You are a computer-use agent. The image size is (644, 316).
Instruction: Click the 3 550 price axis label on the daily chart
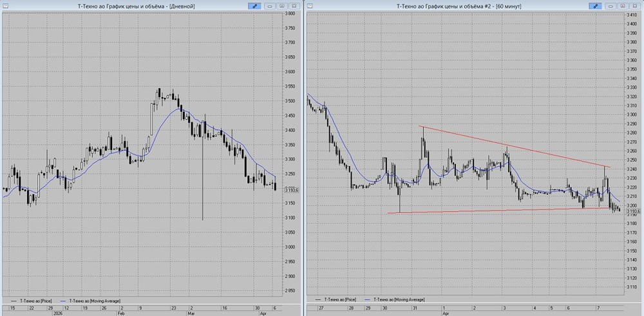tap(290, 87)
